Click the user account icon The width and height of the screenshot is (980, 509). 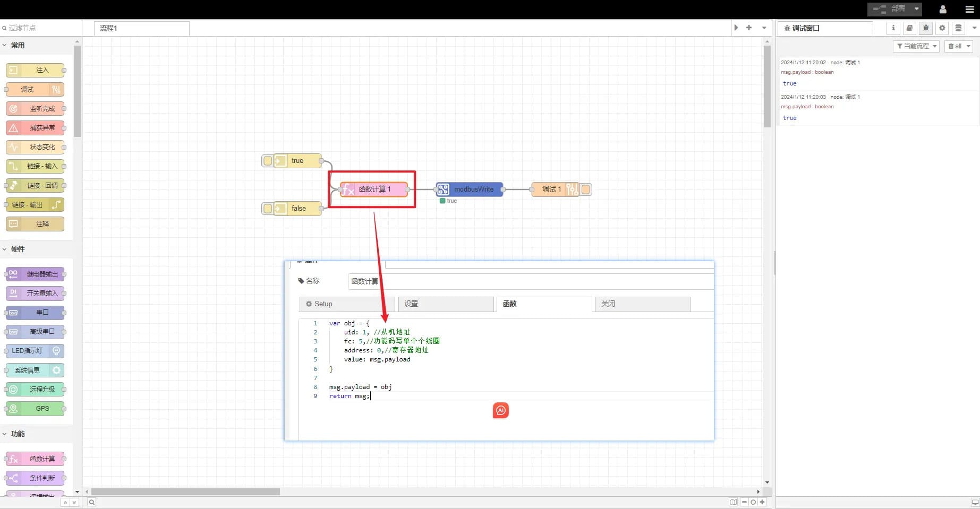coord(943,10)
